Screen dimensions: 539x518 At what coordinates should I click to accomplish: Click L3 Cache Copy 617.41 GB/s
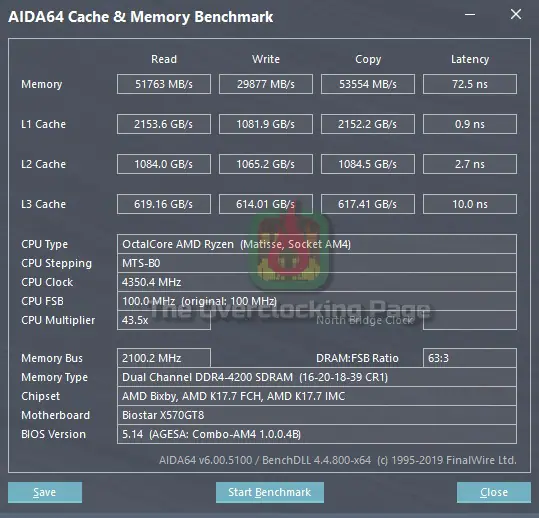(x=368, y=204)
